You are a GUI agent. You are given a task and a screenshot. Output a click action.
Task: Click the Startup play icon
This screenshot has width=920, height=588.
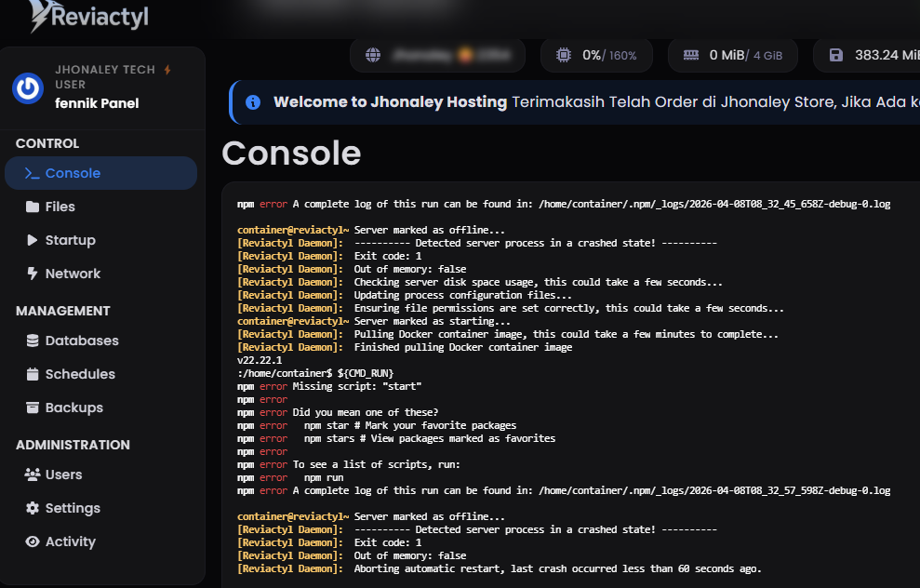(x=33, y=240)
